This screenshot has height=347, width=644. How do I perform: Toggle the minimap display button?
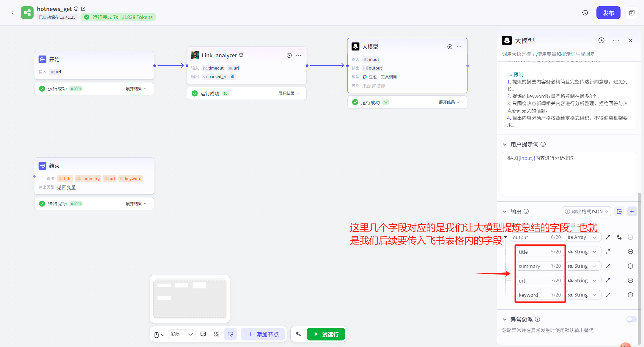[x=230, y=334]
